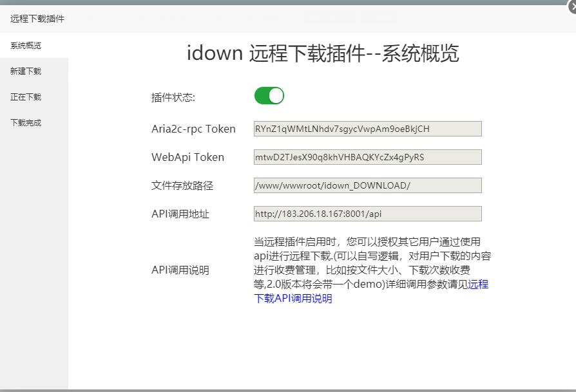576x392 pixels.
Task: Select the 下载完成 sidebar tab
Action: coord(34,122)
